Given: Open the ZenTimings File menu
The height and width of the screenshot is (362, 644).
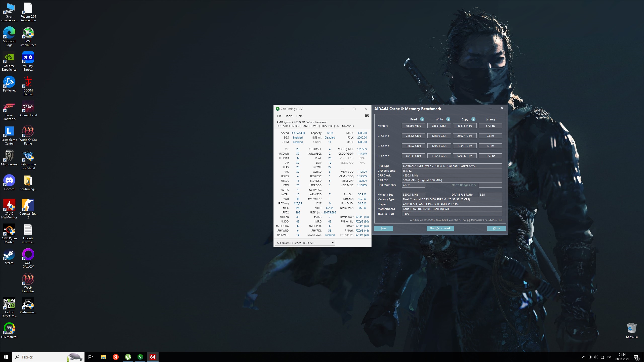Looking at the screenshot, I should click(x=279, y=116).
